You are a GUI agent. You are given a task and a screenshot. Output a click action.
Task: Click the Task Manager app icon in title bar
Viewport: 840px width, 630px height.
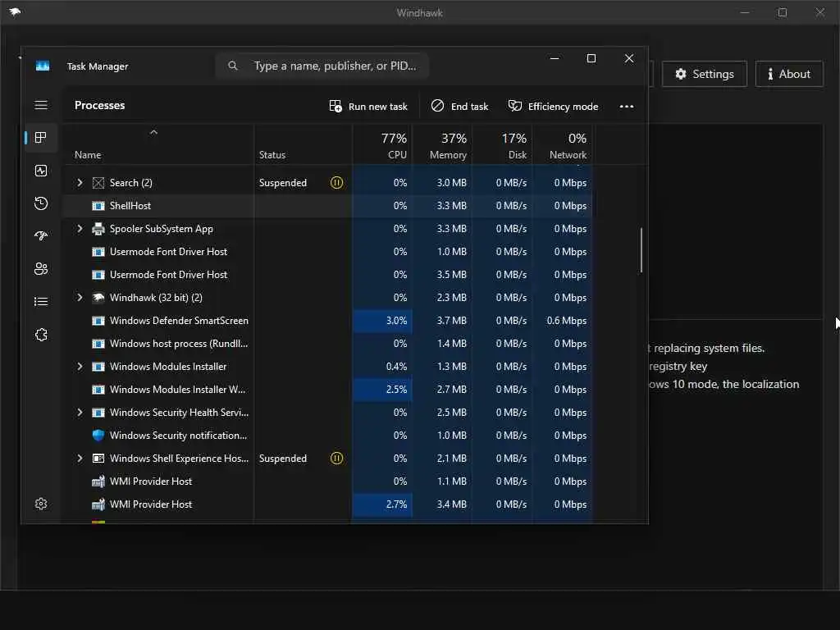coord(43,66)
